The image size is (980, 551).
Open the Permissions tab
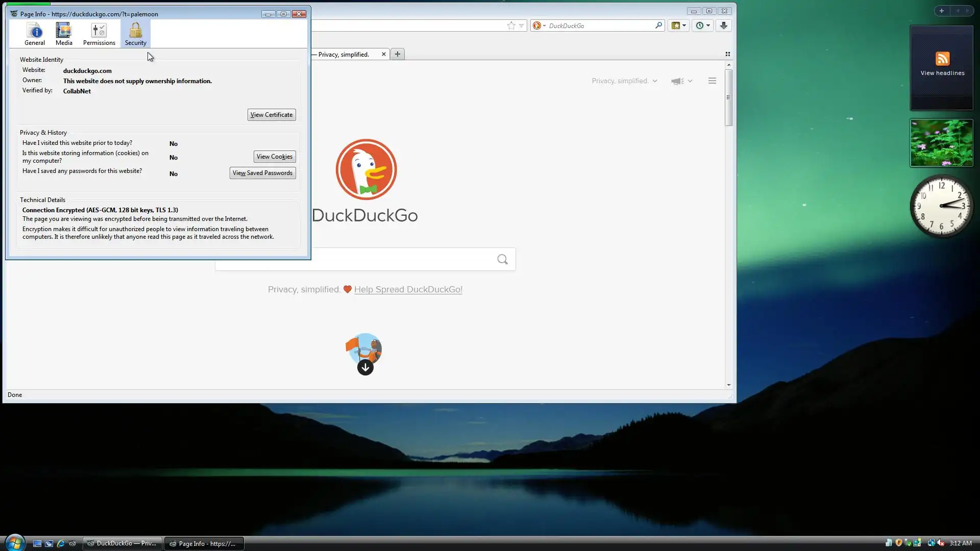(x=99, y=34)
